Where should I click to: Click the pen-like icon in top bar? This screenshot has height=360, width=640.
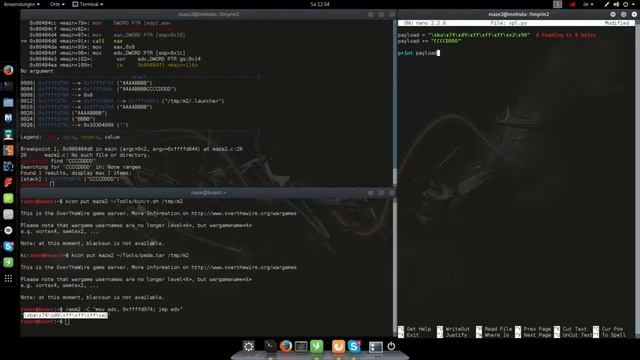pos(607,4)
